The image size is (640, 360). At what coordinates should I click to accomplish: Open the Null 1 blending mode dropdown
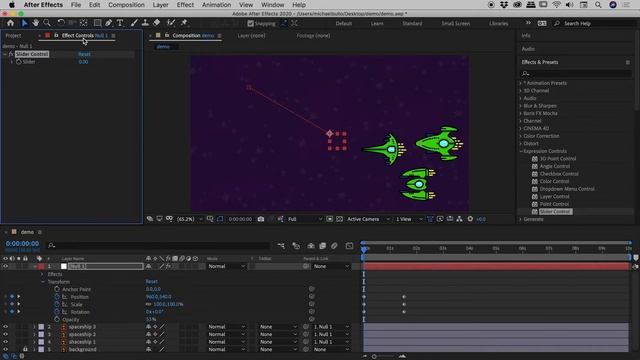click(x=226, y=266)
